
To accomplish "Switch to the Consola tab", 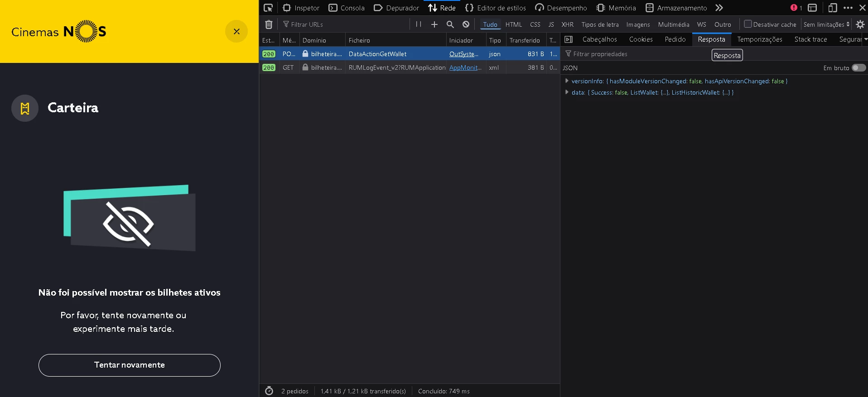I will point(347,8).
